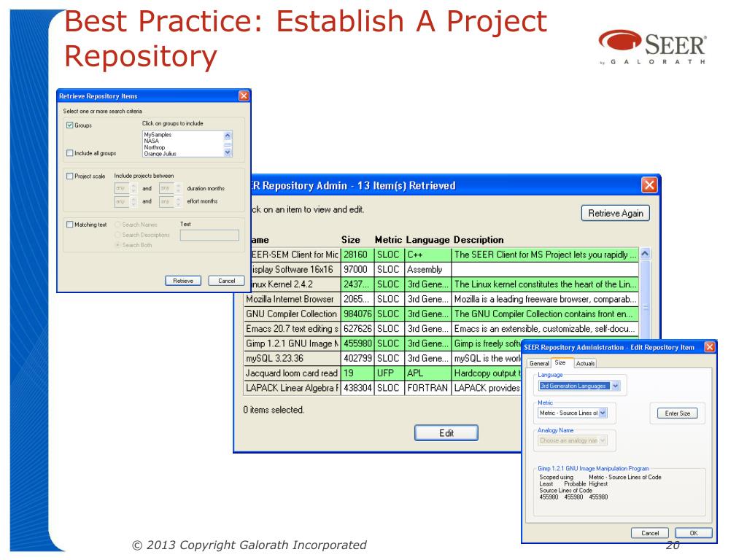Click the C++ language cell
The width and height of the screenshot is (747, 560).
(x=427, y=254)
